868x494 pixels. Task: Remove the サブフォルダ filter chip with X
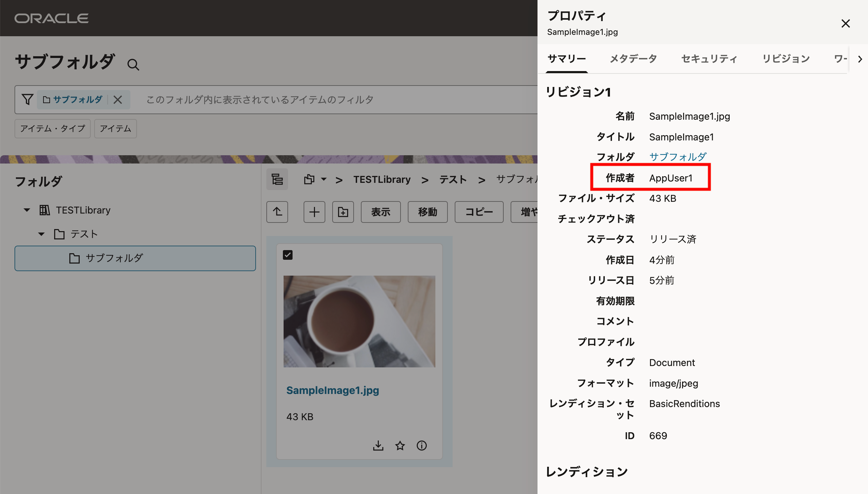click(x=118, y=100)
